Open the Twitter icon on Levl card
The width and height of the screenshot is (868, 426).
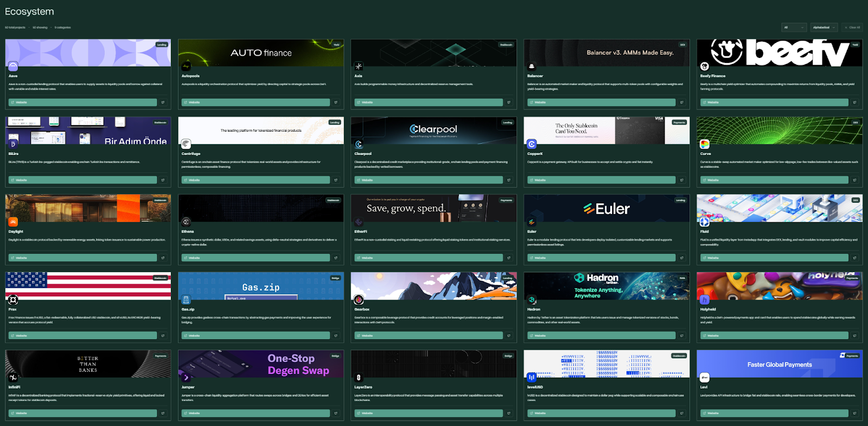pyautogui.click(x=854, y=413)
